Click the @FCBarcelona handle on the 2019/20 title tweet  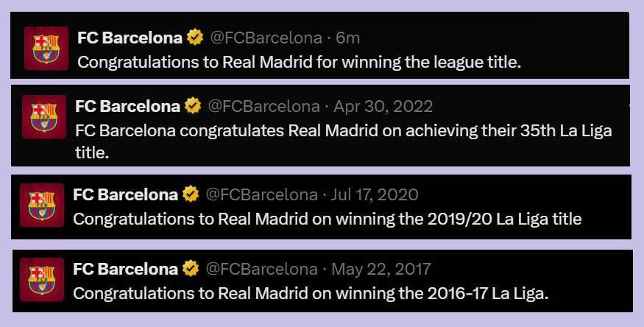point(261,194)
